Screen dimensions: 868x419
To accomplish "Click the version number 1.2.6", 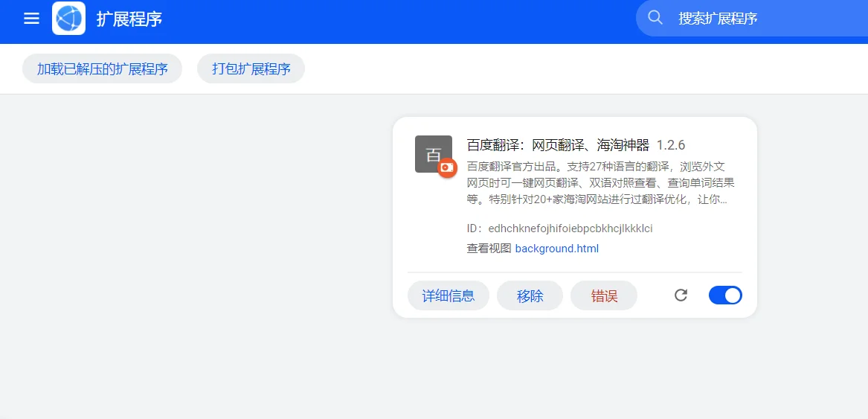I will point(671,145).
